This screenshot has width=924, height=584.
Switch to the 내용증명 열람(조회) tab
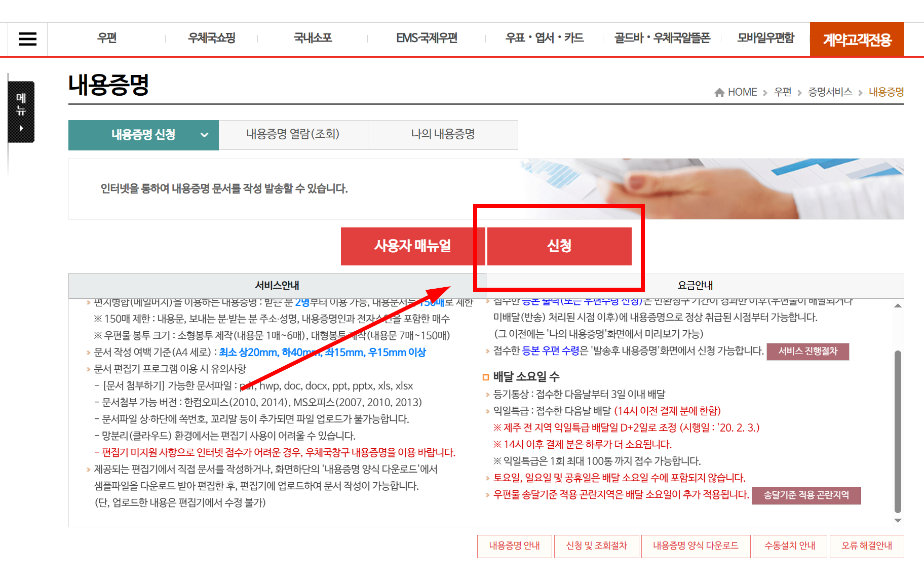pyautogui.click(x=293, y=134)
